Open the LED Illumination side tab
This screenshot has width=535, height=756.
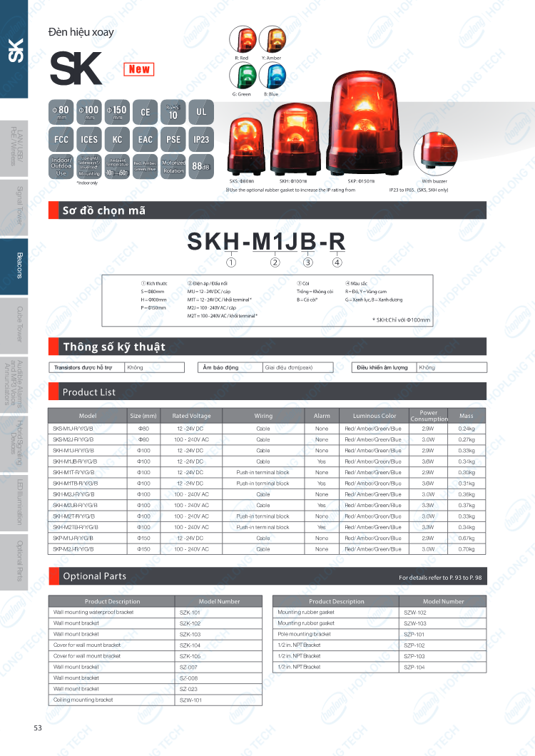pyautogui.click(x=14, y=503)
